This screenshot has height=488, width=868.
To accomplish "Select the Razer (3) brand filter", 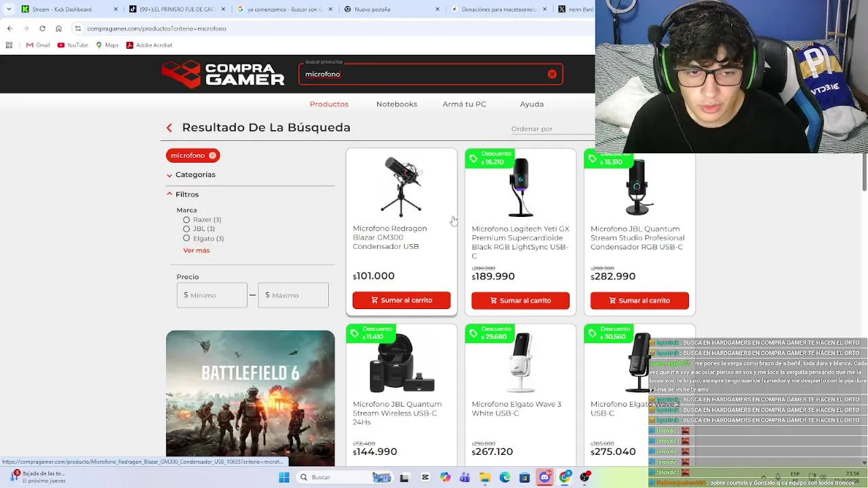I will point(186,220).
